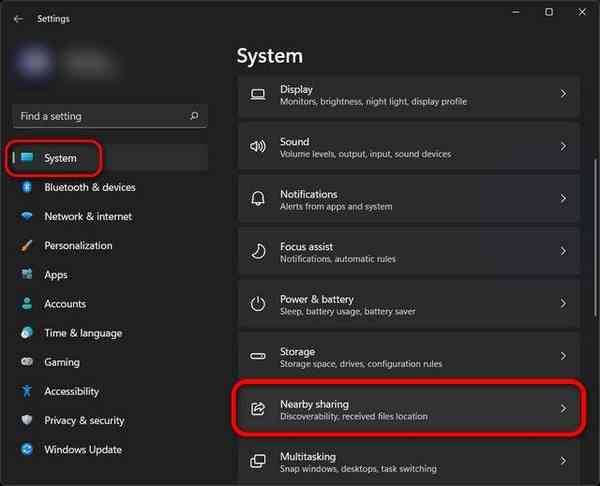Click the vertical scrollbar in settings list

point(594,200)
